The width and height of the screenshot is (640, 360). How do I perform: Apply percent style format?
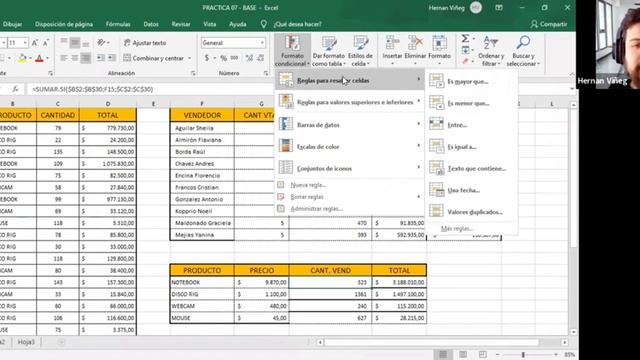pos(223,58)
